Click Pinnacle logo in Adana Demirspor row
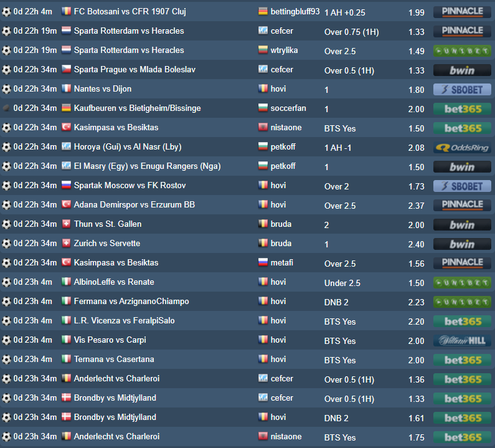 pyautogui.click(x=462, y=206)
